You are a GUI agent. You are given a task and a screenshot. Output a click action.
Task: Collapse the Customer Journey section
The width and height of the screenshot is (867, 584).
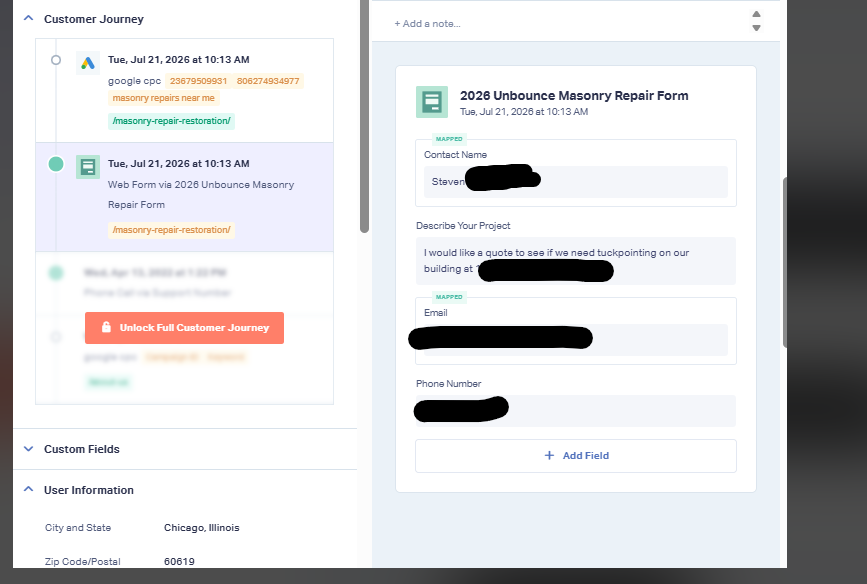pos(29,18)
